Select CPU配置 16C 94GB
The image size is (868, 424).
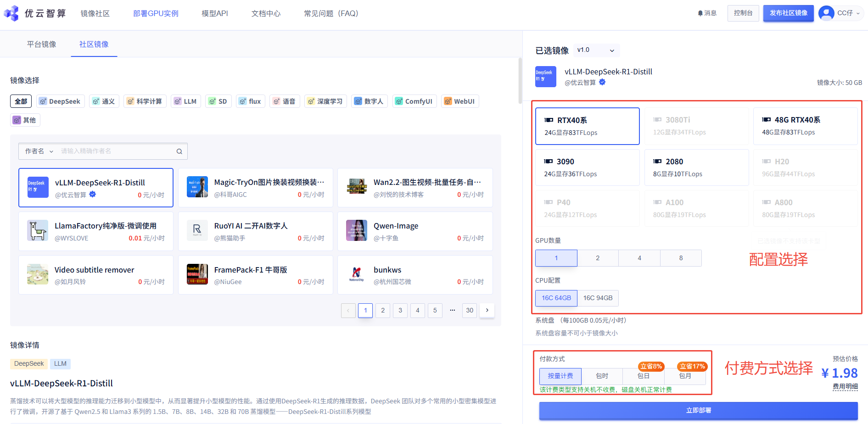pyautogui.click(x=598, y=298)
